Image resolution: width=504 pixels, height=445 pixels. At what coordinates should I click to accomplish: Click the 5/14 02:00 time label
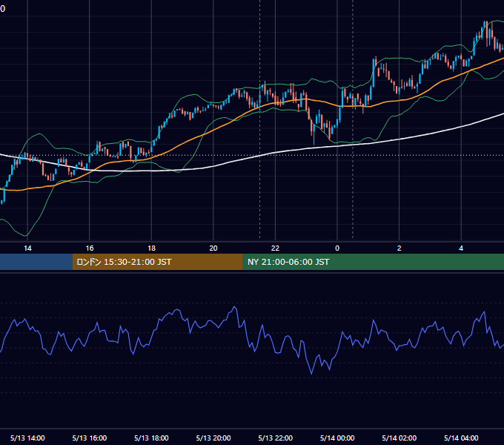[399, 438]
